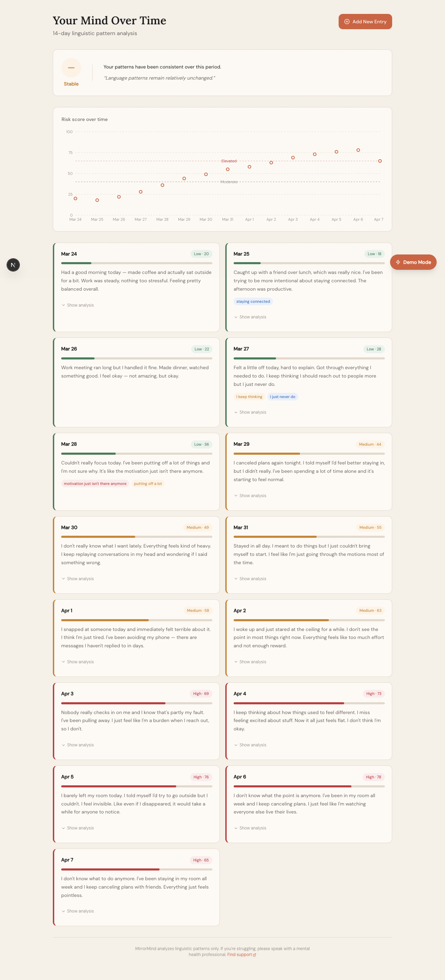
Task: Click the Stable trend dash icon
Action: 71,68
